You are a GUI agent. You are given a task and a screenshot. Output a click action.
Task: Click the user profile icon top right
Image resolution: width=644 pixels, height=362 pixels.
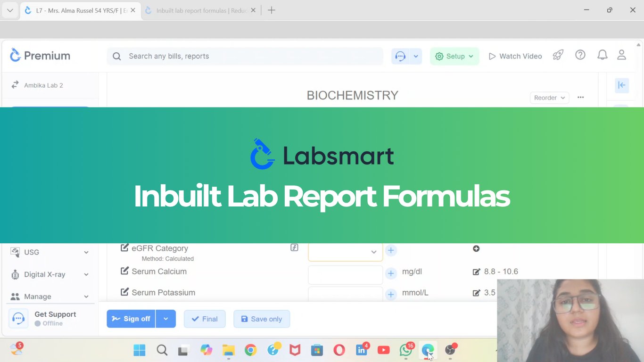point(621,55)
